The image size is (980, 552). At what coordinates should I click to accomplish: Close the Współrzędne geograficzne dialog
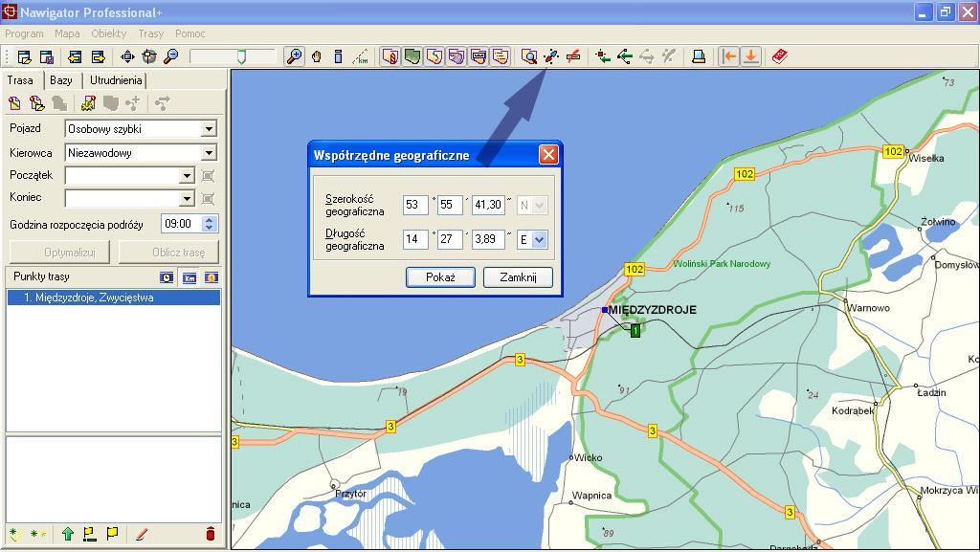pyautogui.click(x=548, y=155)
